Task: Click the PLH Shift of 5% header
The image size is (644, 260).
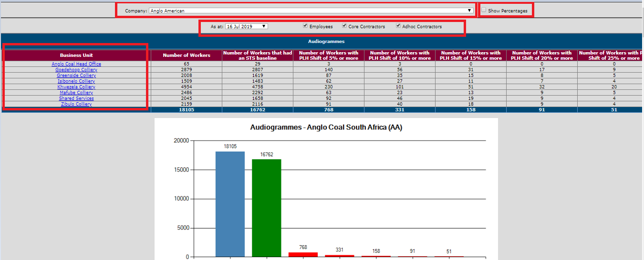Action: tap(329, 55)
